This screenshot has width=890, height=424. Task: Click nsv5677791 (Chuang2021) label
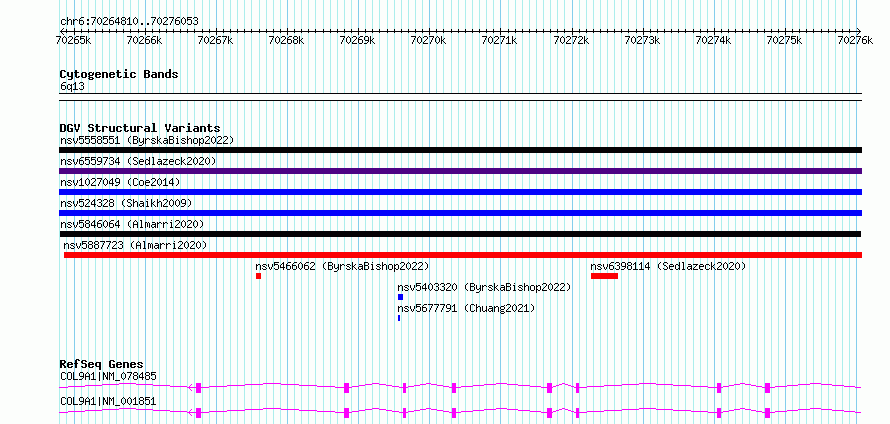pos(466,308)
